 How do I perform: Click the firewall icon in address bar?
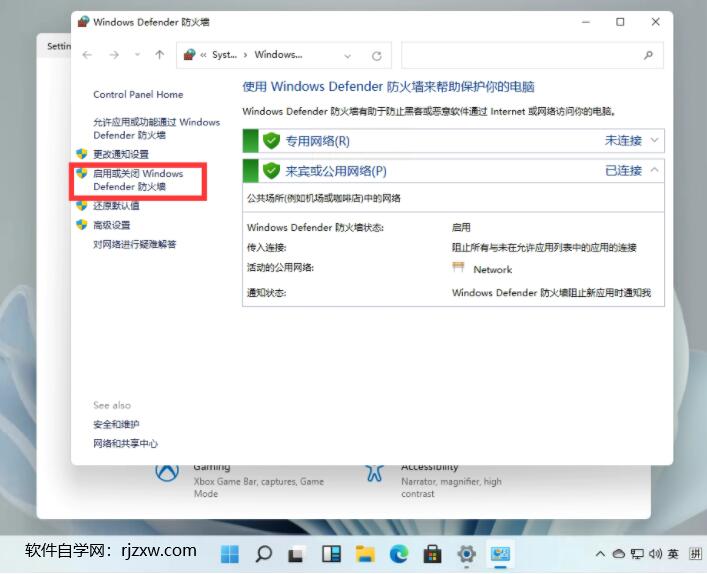tap(189, 55)
